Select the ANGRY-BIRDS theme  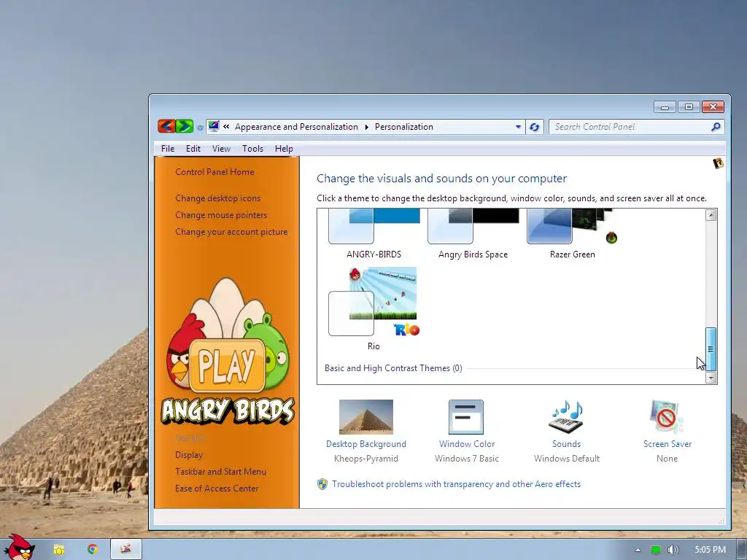[374, 234]
